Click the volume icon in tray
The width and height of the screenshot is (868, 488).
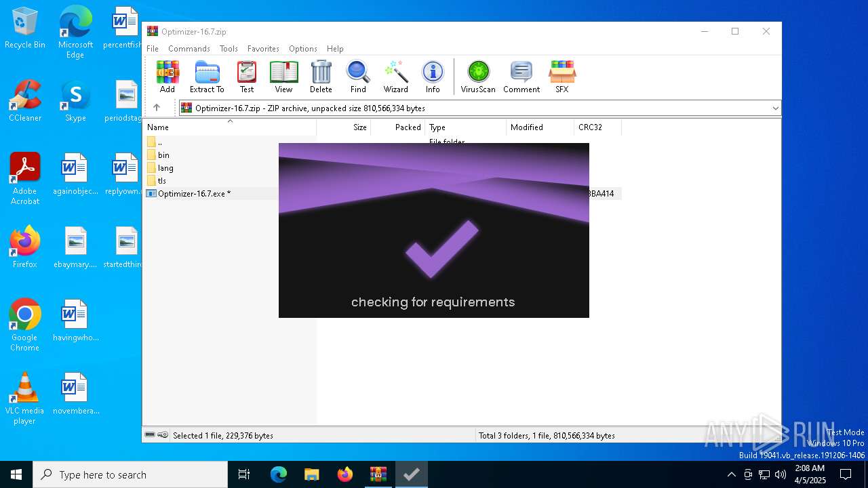[780, 474]
